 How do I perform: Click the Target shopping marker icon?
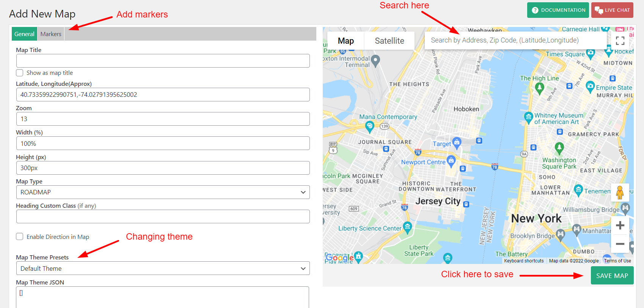[x=457, y=142]
